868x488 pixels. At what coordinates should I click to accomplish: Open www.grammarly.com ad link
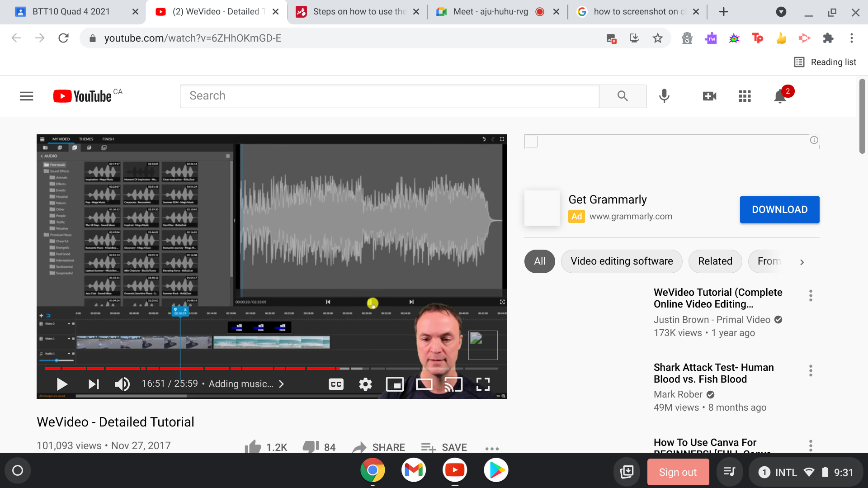(631, 217)
